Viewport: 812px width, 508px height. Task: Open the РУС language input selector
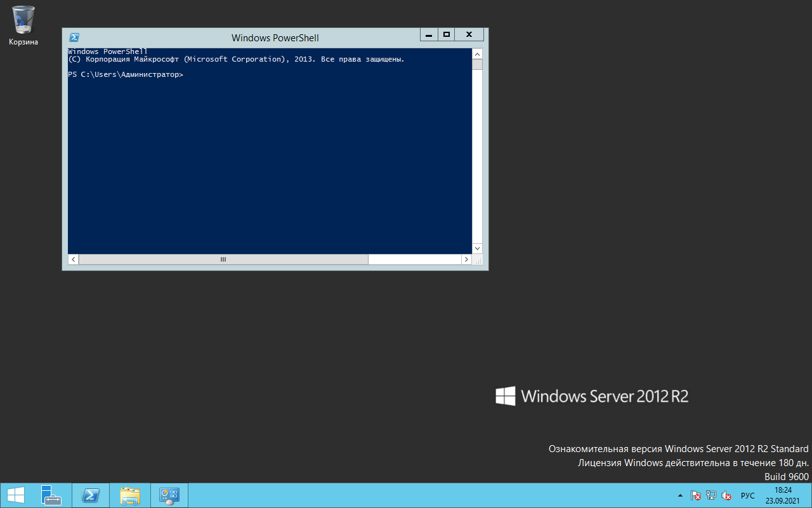[x=747, y=495]
